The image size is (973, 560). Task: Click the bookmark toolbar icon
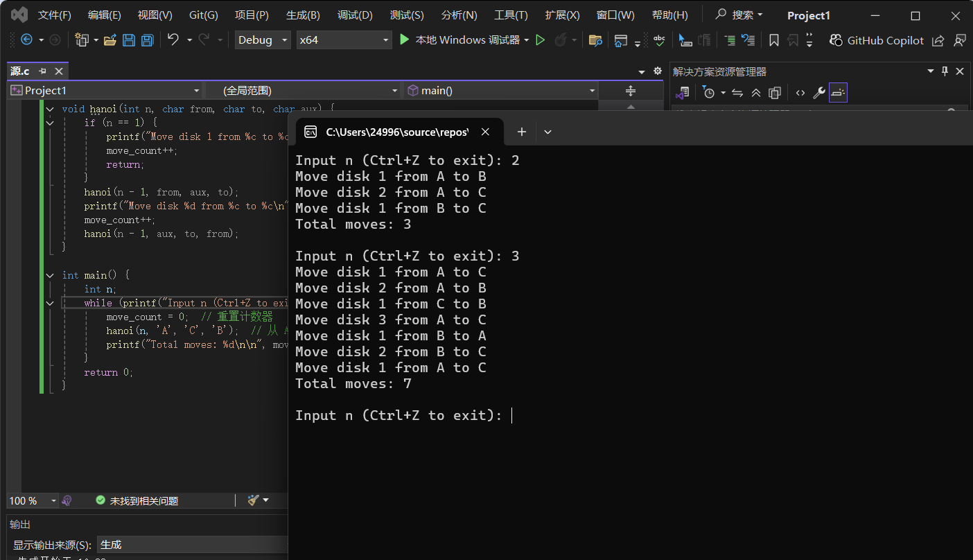774,40
